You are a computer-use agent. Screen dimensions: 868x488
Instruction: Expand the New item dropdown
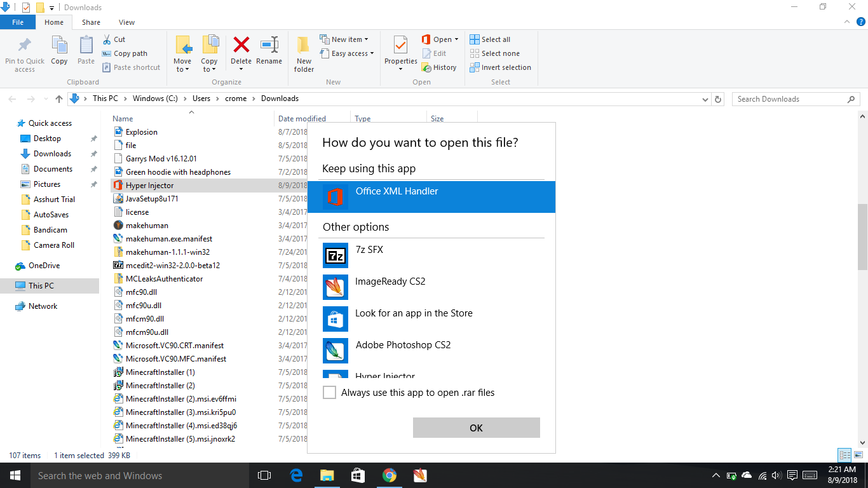(367, 39)
